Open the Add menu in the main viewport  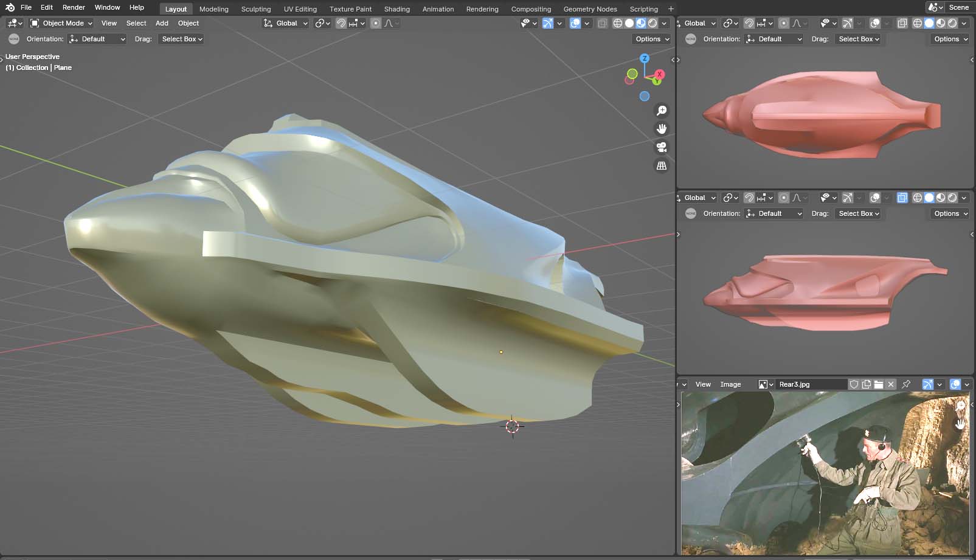click(x=162, y=23)
